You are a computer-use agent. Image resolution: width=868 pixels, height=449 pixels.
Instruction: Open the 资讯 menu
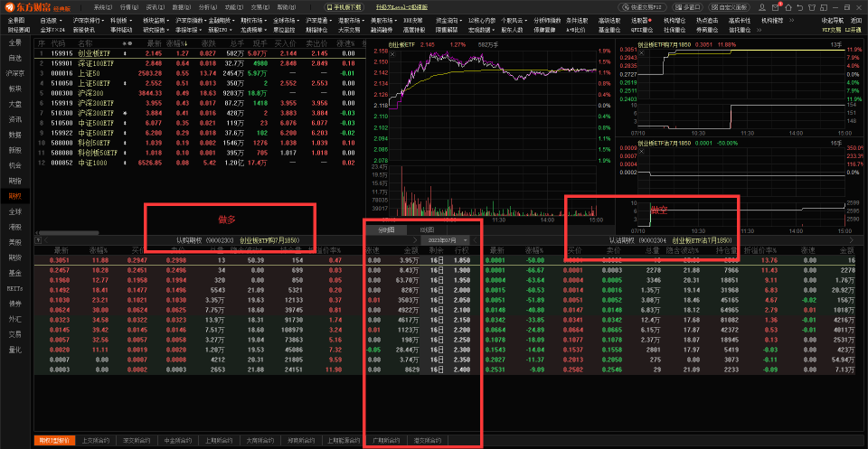(x=155, y=7)
